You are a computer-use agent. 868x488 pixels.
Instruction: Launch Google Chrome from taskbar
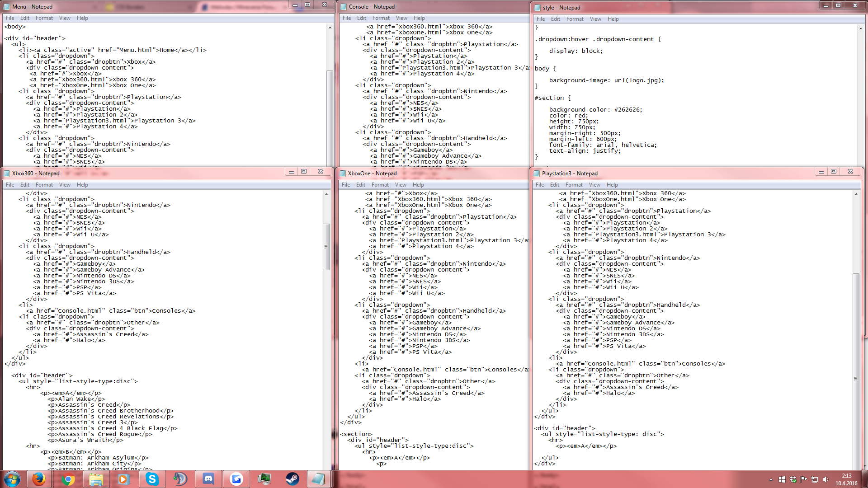(x=68, y=479)
